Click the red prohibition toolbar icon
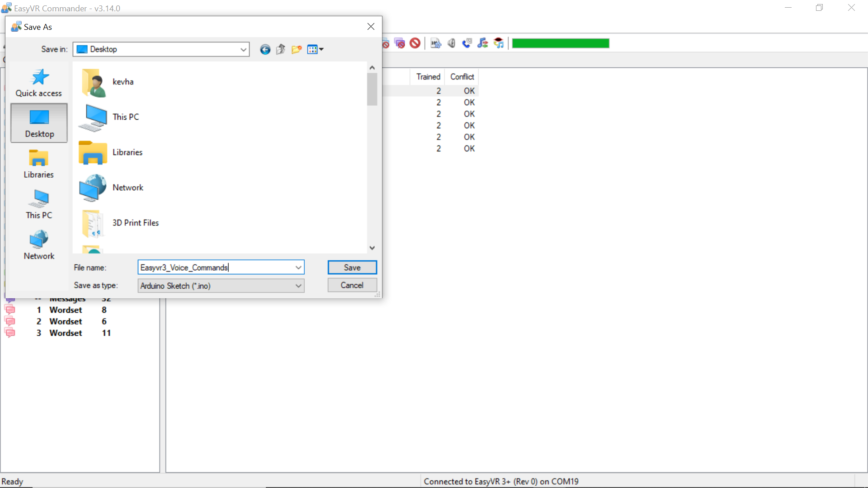868x488 pixels. coord(415,43)
